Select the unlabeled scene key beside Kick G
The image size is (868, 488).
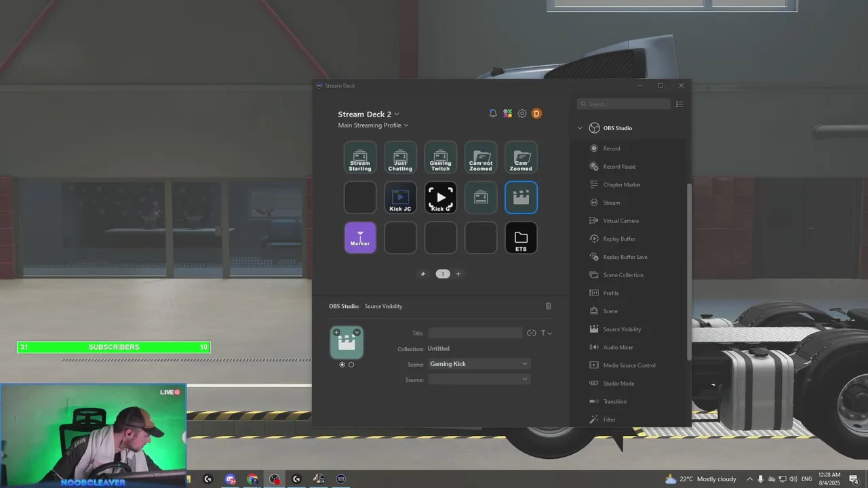click(x=481, y=197)
